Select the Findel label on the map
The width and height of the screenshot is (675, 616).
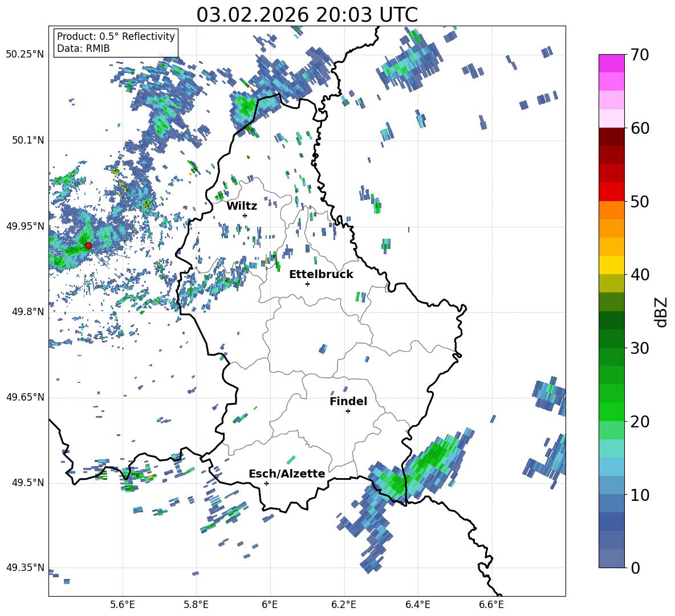(348, 401)
